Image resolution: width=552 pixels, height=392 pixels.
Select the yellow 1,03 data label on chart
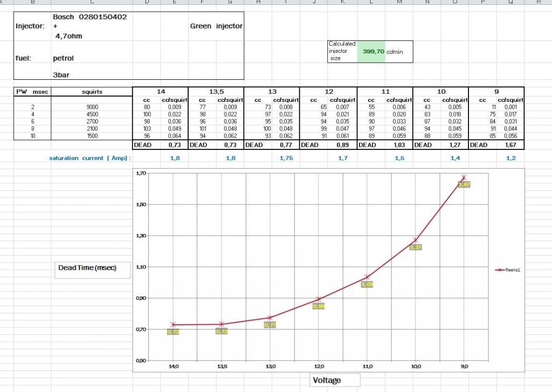point(367,284)
